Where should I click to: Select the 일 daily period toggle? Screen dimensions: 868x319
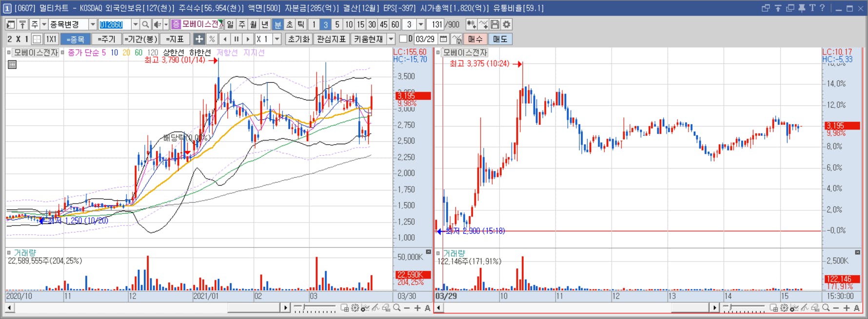(230, 24)
